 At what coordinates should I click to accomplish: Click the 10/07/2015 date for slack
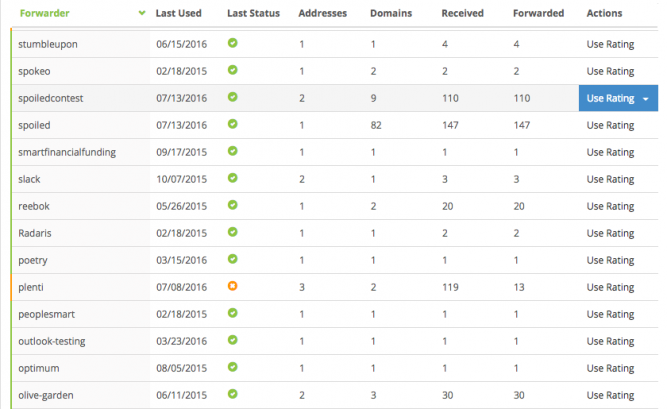coord(181,179)
